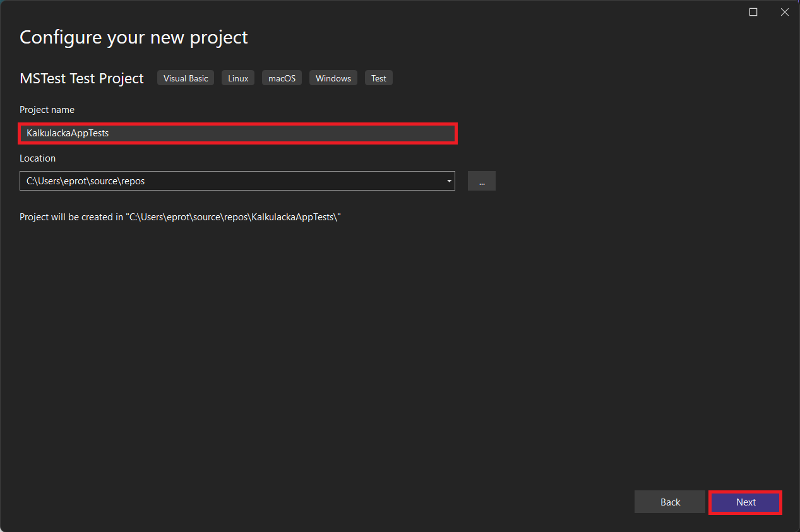
Task: Select the Windows platform tag
Action: pos(333,78)
